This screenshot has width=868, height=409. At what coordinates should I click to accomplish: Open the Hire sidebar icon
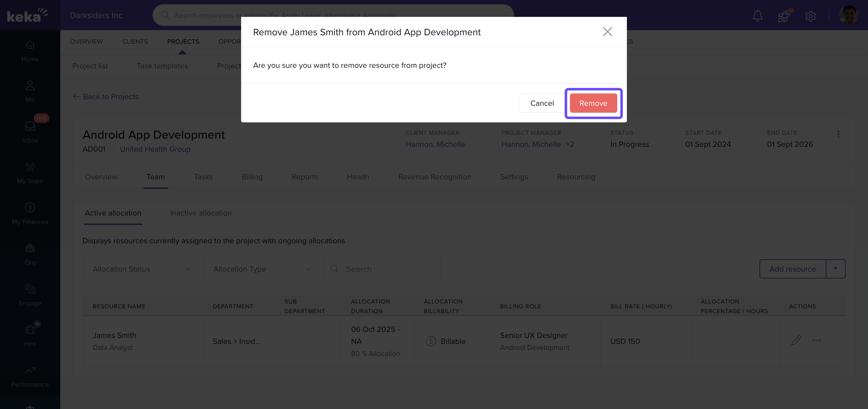pos(30,334)
